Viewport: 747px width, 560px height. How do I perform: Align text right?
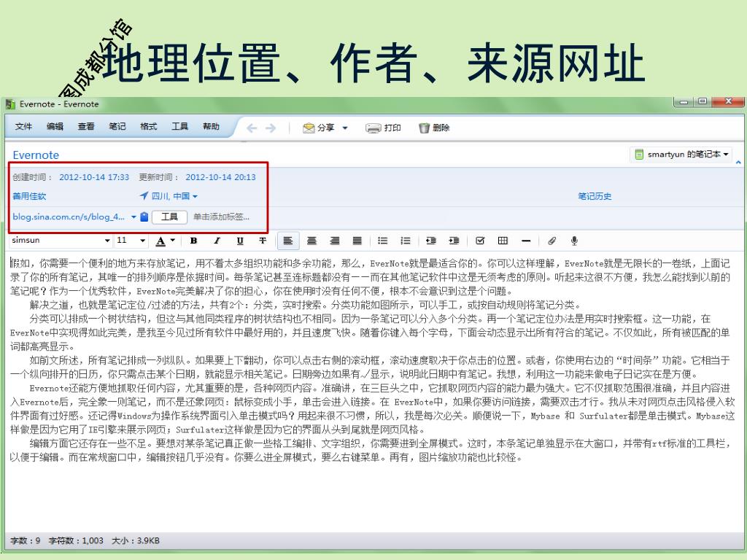tap(335, 241)
